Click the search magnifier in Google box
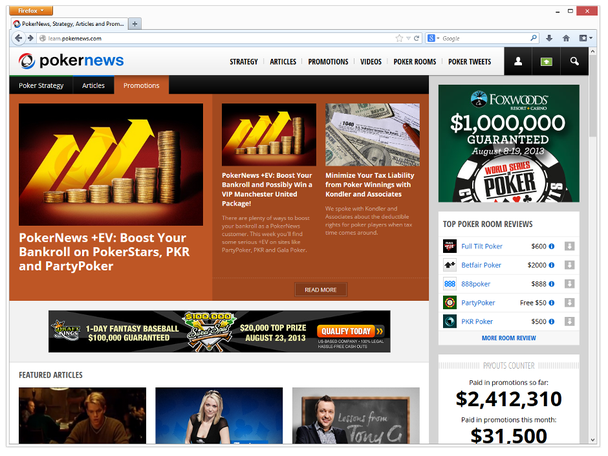608x456 pixels. tap(534, 38)
